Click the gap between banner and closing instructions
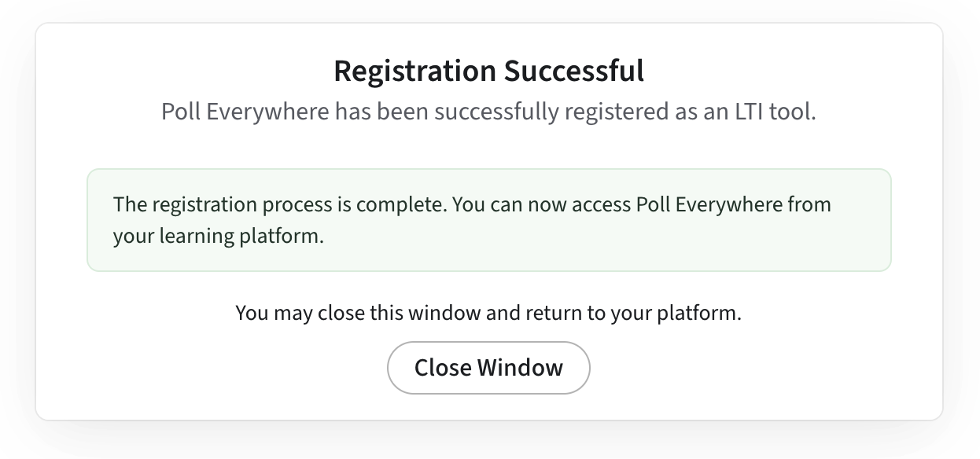The height and width of the screenshot is (459, 980). (x=488, y=289)
